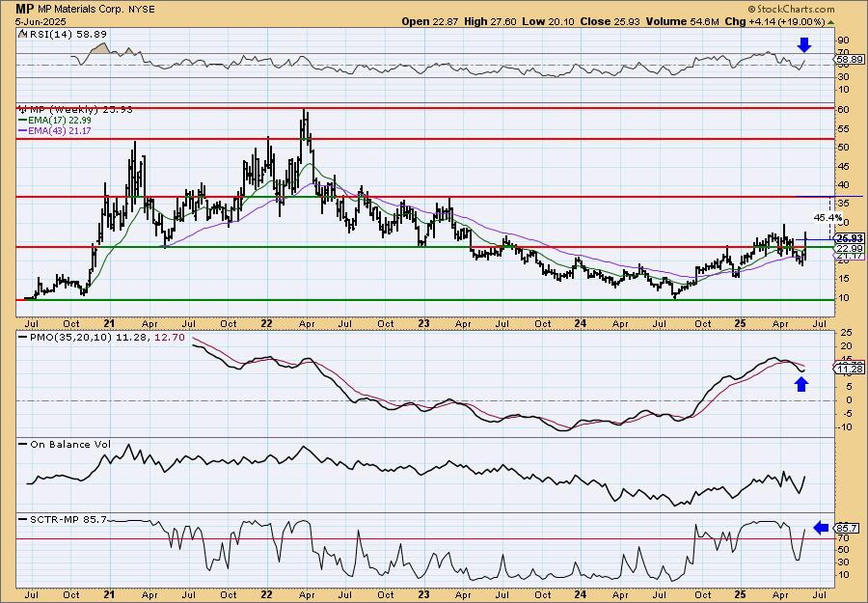Click the purple EMA(43) legend line marker

click(x=22, y=131)
